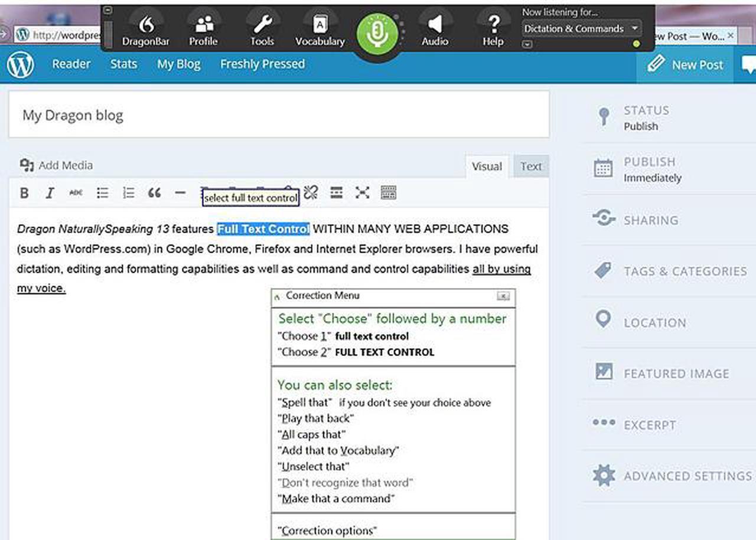This screenshot has width=756, height=540.
Task: Choose "Don't recognize that word"
Action: point(346,483)
